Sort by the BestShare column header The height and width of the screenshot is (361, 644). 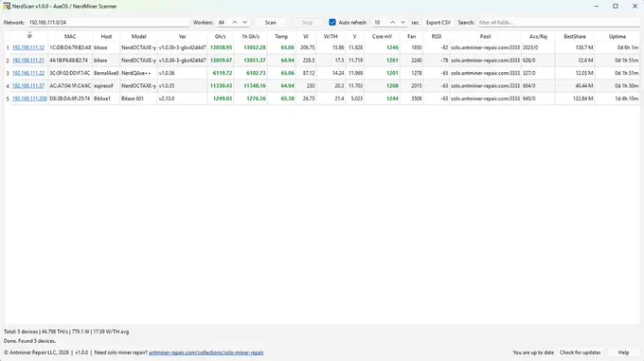(x=575, y=37)
